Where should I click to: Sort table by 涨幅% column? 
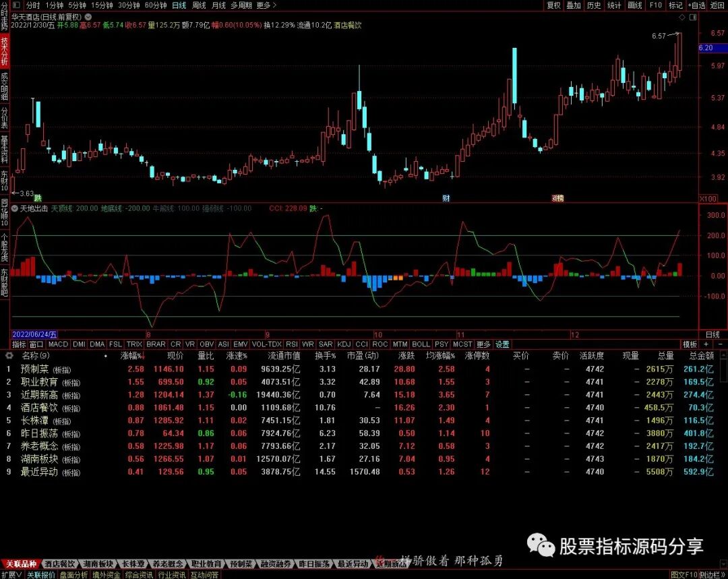132,356
